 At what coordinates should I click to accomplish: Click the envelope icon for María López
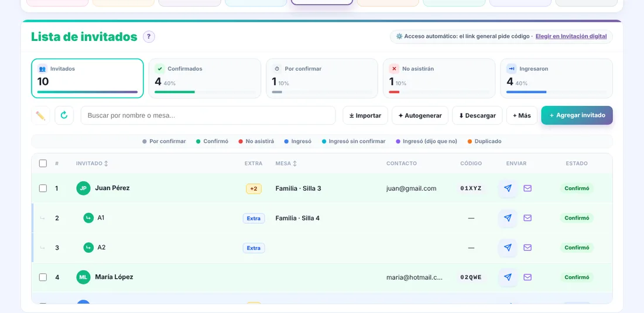point(527,277)
